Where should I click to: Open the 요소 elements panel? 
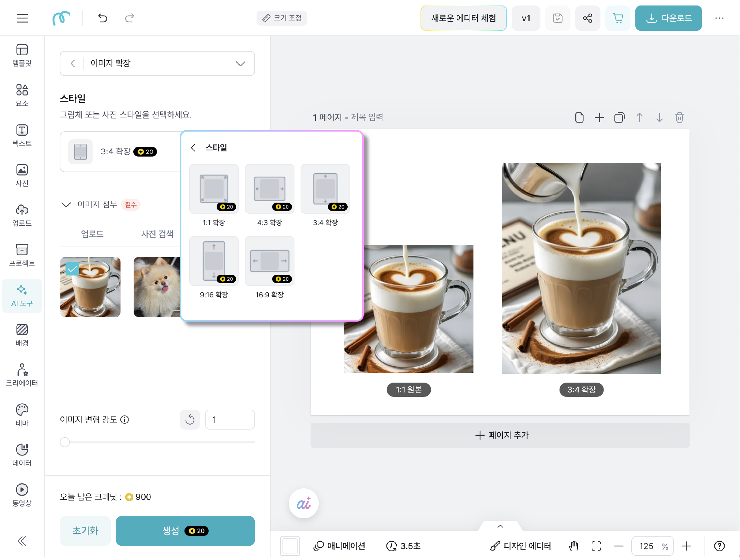pyautogui.click(x=22, y=95)
